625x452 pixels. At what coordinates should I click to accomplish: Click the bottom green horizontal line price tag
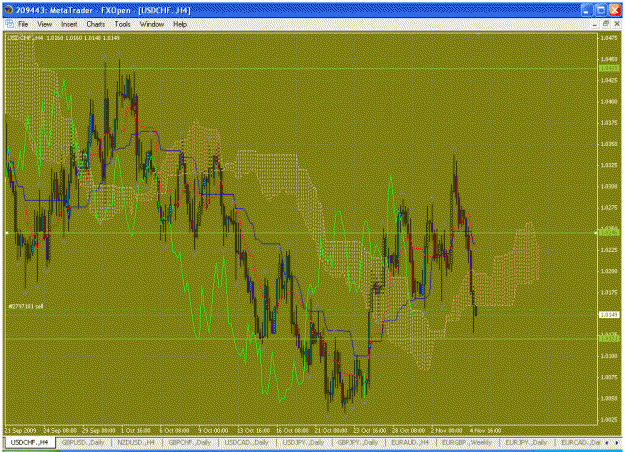pyautogui.click(x=609, y=338)
